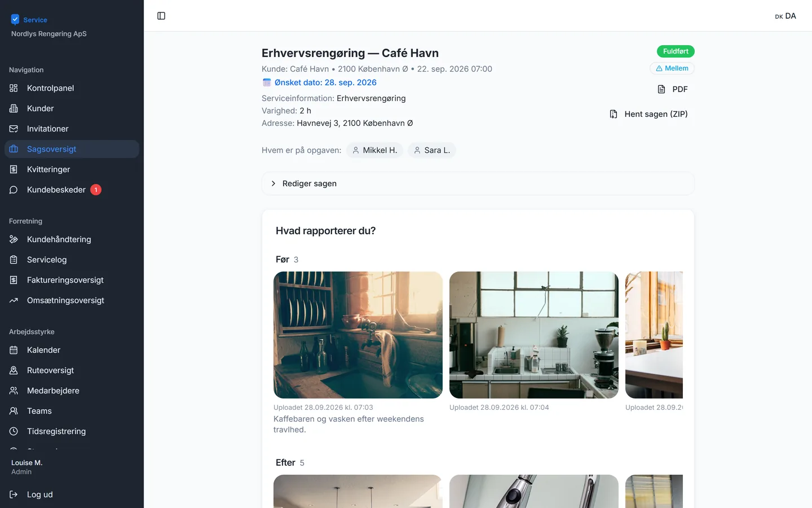Toggle the sidebar panel icon
Screen dimensions: 812x508
[161, 16]
